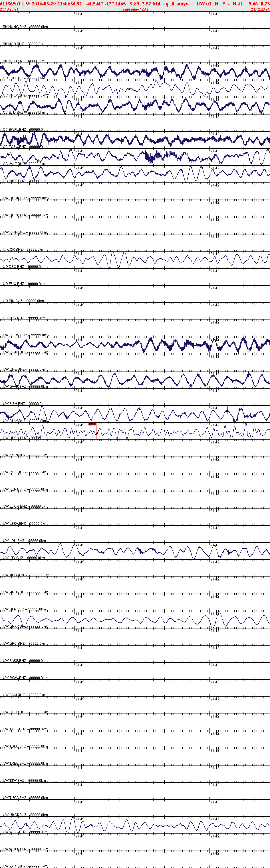Click the origin time 2016-03-29 21:40:36.91
270x868 pixels.
click(x=56, y=4)
